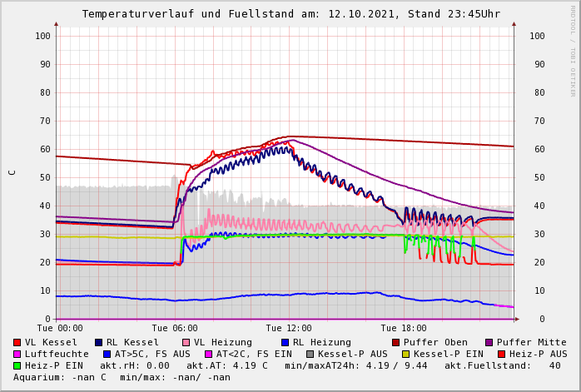Click the magenta Luftfeuchte legend swatch
The height and width of the screenshot is (392, 581).
pyautogui.click(x=17, y=354)
